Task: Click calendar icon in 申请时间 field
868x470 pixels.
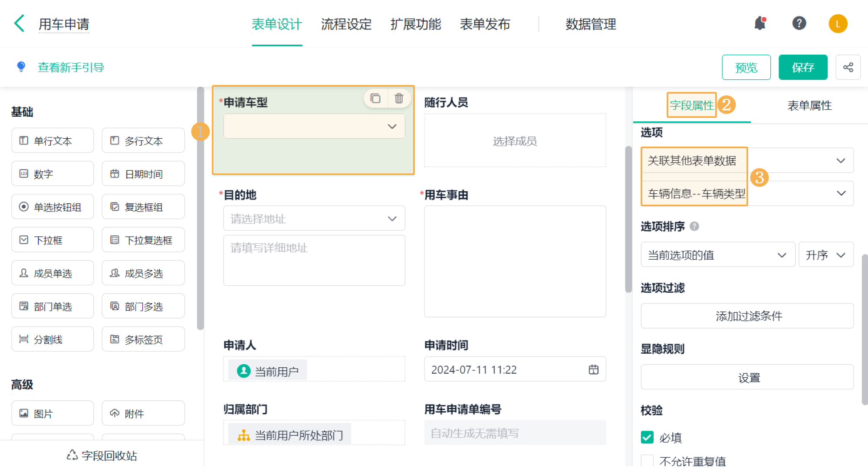Action: pos(593,369)
